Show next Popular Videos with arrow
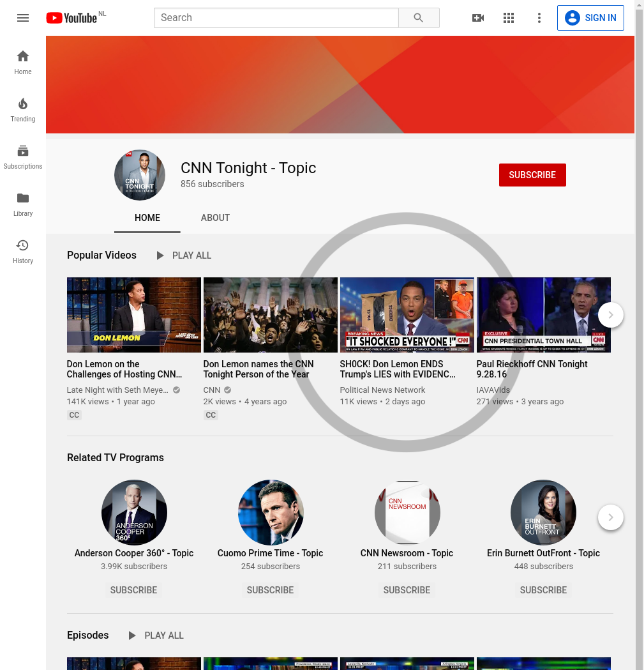The height and width of the screenshot is (670, 644). click(x=611, y=315)
